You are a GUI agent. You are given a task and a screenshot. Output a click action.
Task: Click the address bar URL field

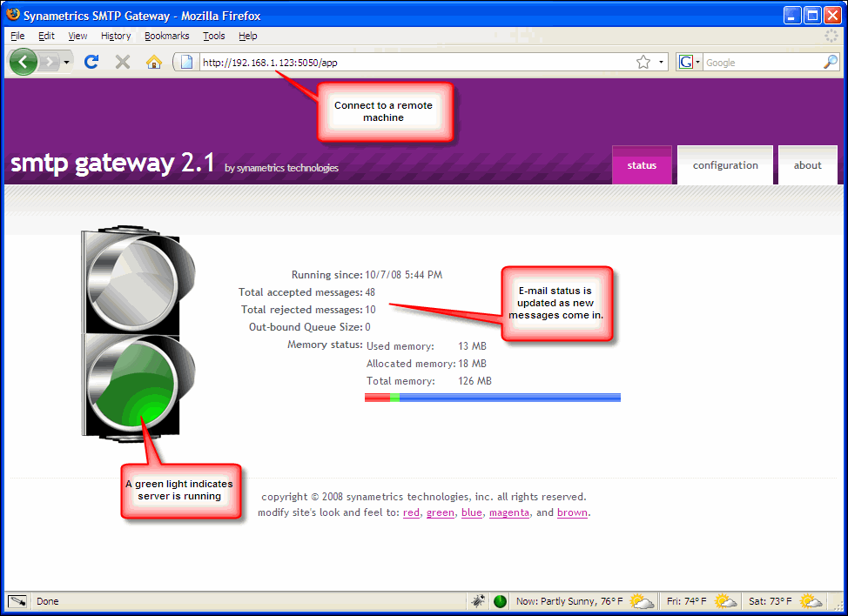pyautogui.click(x=416, y=62)
